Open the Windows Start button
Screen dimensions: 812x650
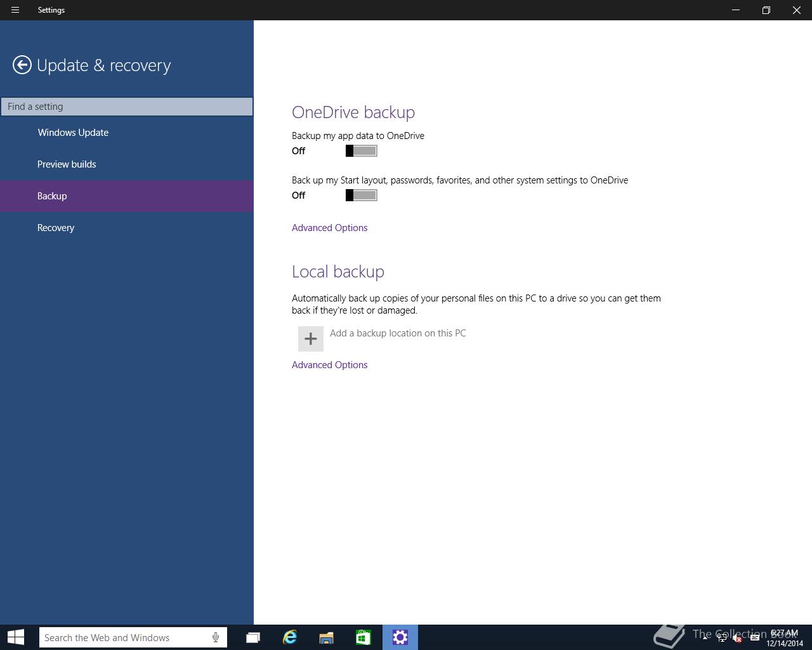(x=15, y=637)
